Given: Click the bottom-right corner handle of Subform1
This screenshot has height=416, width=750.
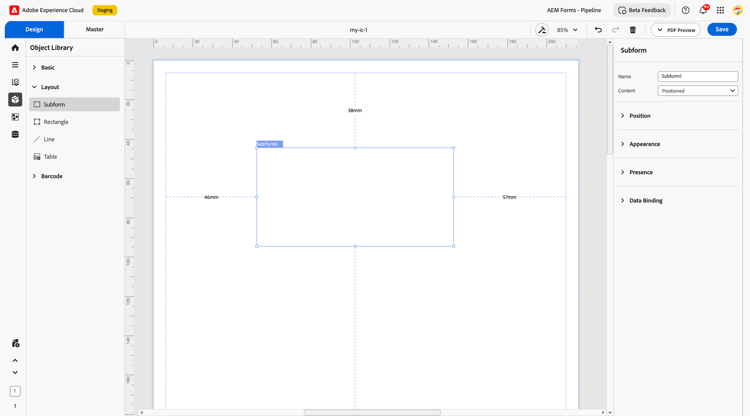Looking at the screenshot, I should click(453, 246).
